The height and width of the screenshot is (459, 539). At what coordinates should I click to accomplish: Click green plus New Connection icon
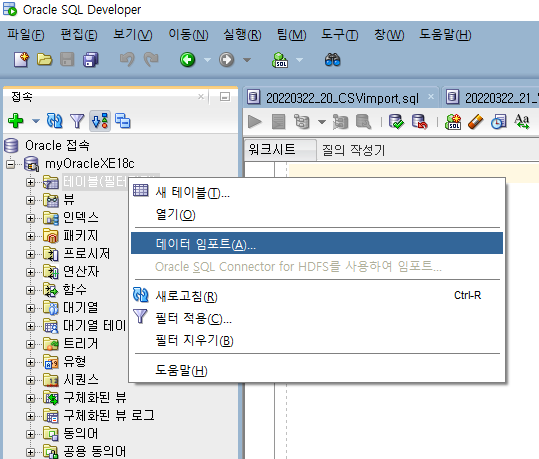(15, 121)
